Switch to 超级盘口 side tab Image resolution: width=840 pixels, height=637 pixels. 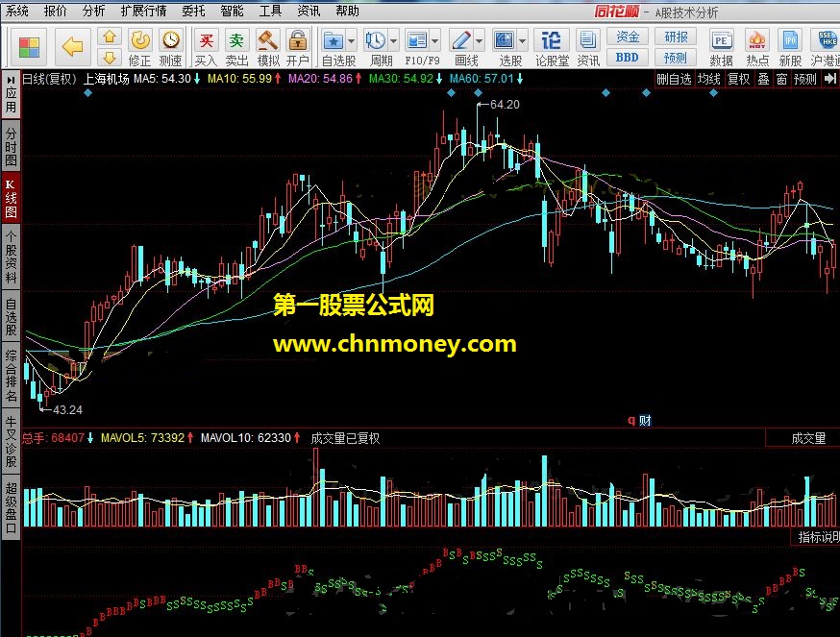11,508
